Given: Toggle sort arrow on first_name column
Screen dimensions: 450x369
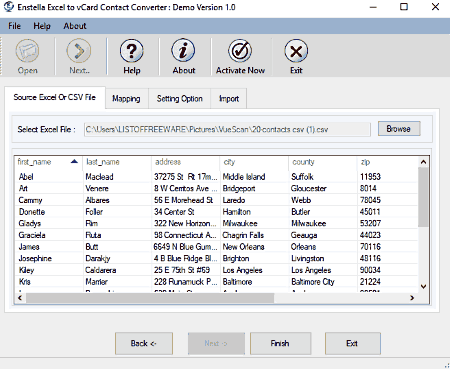Looking at the screenshot, I should [74, 162].
